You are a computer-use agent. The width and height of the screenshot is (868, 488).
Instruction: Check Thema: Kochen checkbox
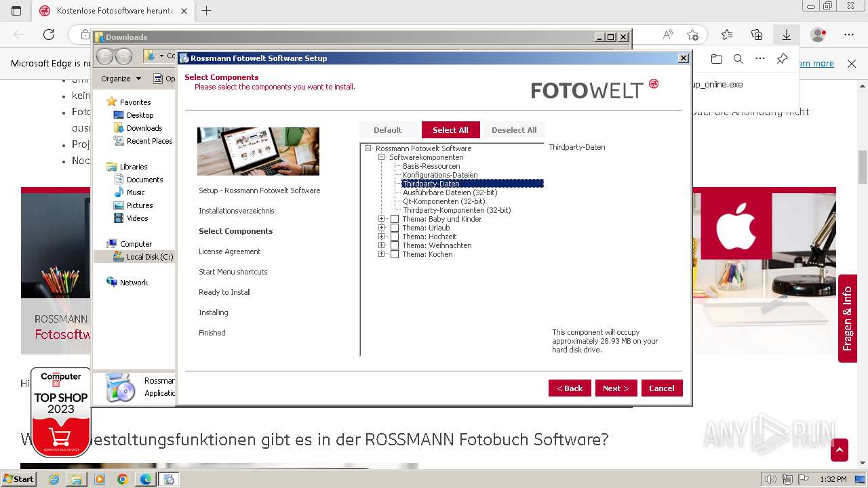[395, 254]
